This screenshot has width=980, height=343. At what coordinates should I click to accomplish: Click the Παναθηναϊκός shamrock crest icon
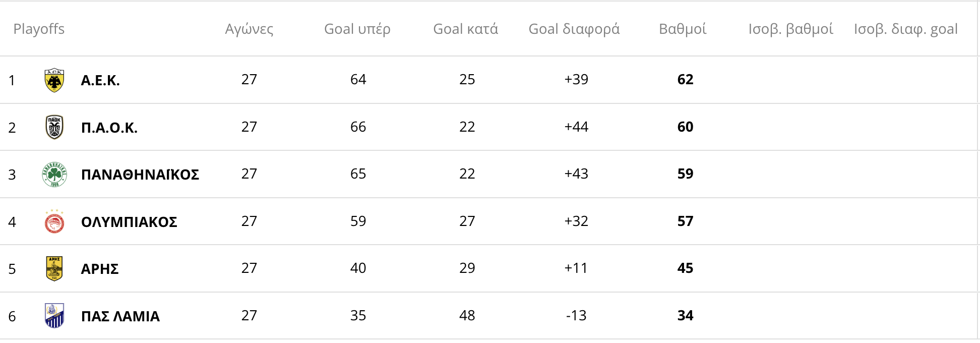[x=54, y=175]
